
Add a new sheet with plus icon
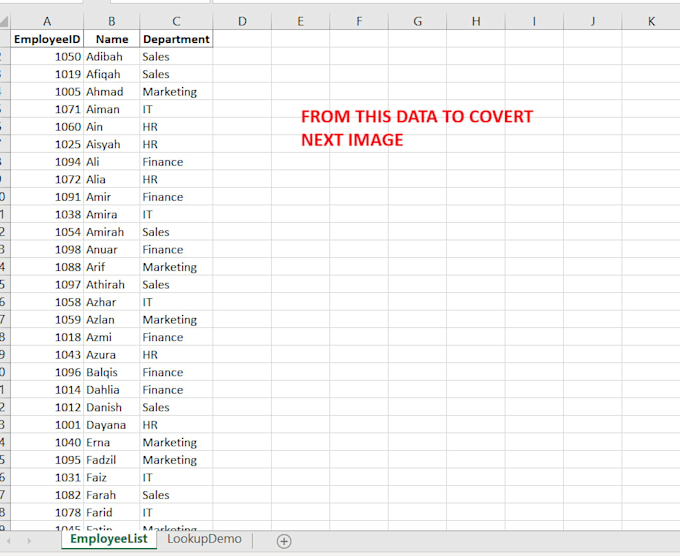pyautogui.click(x=284, y=541)
